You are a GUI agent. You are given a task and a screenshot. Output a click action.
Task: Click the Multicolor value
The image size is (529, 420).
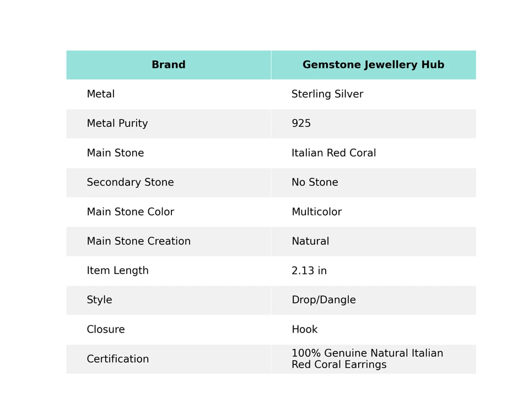coord(316,212)
